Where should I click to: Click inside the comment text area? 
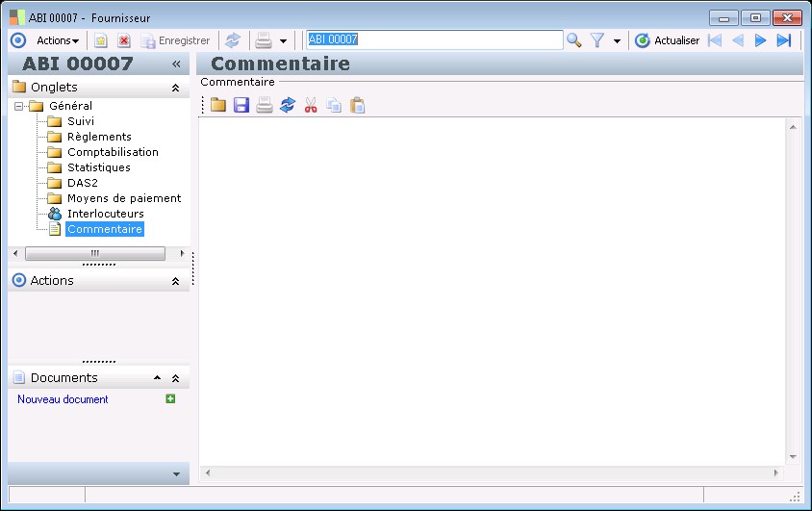(x=492, y=292)
